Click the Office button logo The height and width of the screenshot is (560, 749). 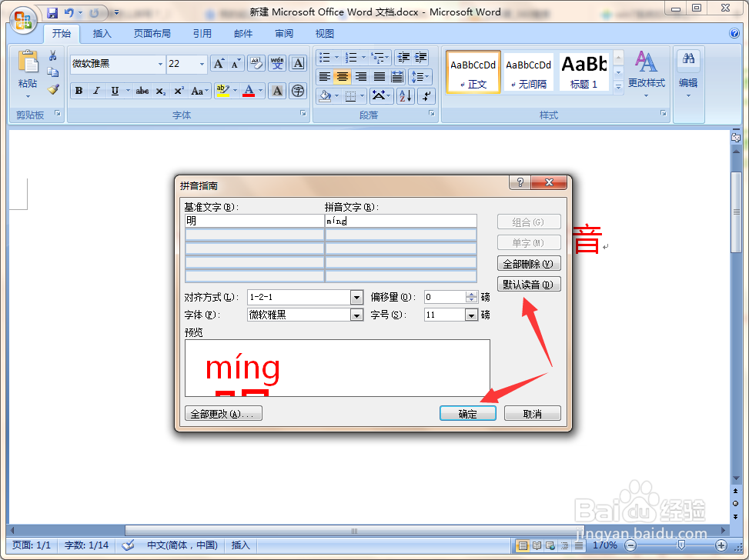click(23, 21)
